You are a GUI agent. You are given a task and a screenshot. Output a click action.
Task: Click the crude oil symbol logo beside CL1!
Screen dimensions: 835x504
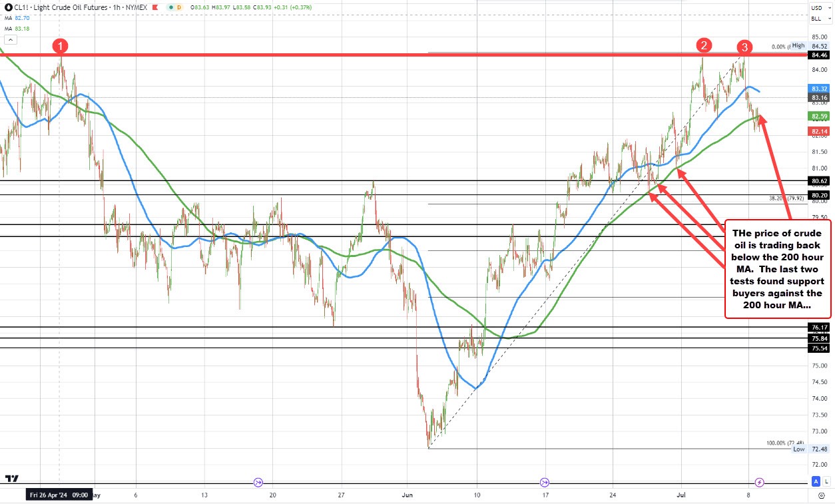(x=9, y=7)
